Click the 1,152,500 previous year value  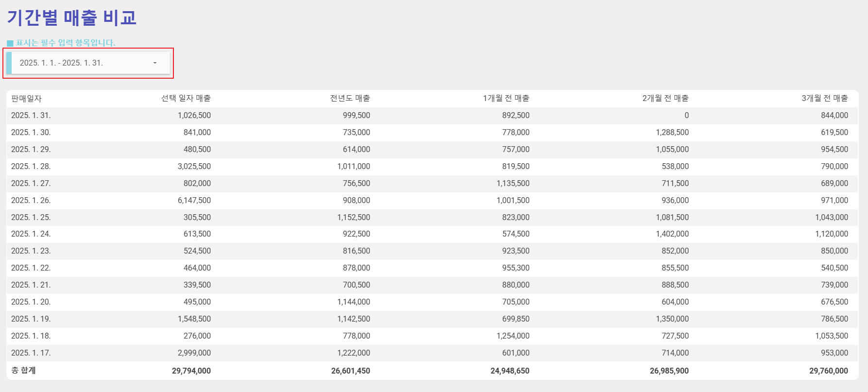354,218
